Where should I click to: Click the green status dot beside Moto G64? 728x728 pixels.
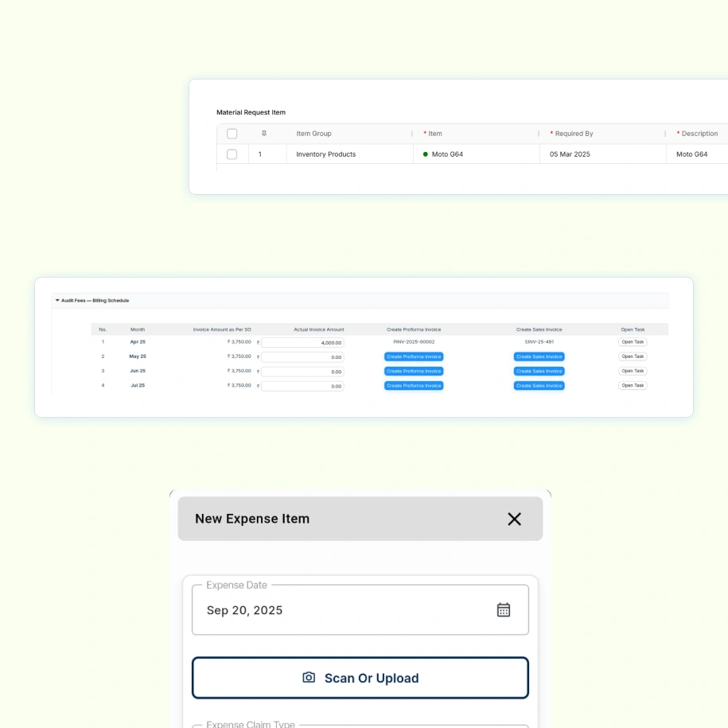point(425,154)
